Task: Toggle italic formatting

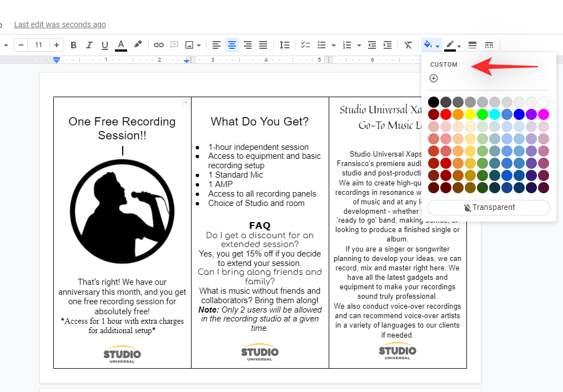Action: tap(89, 45)
